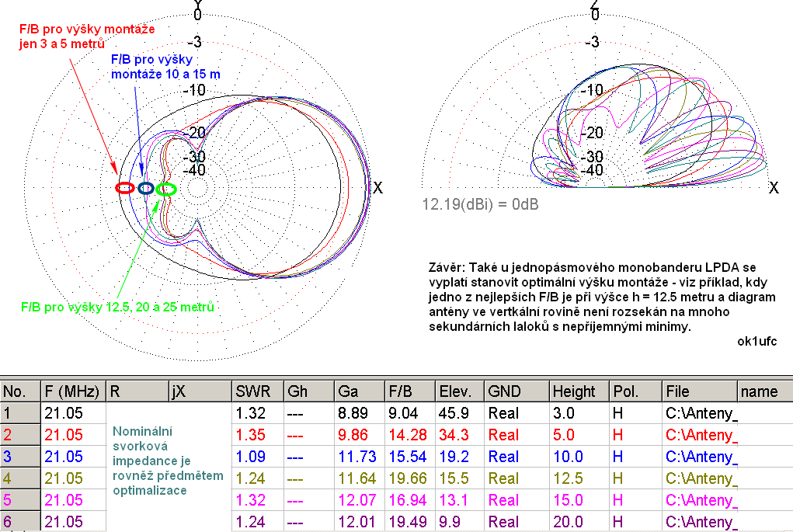Image resolution: width=793 pixels, height=532 pixels.
Task: Click the F (MHz) column header
Action: (x=72, y=391)
